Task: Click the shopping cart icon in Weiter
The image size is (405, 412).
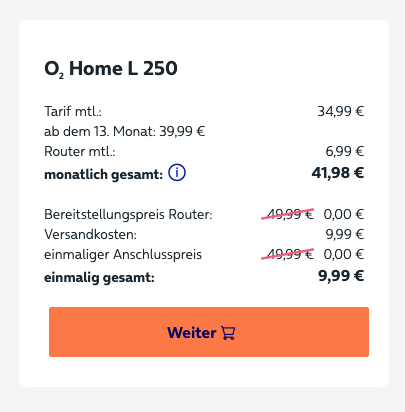Action: tap(228, 333)
